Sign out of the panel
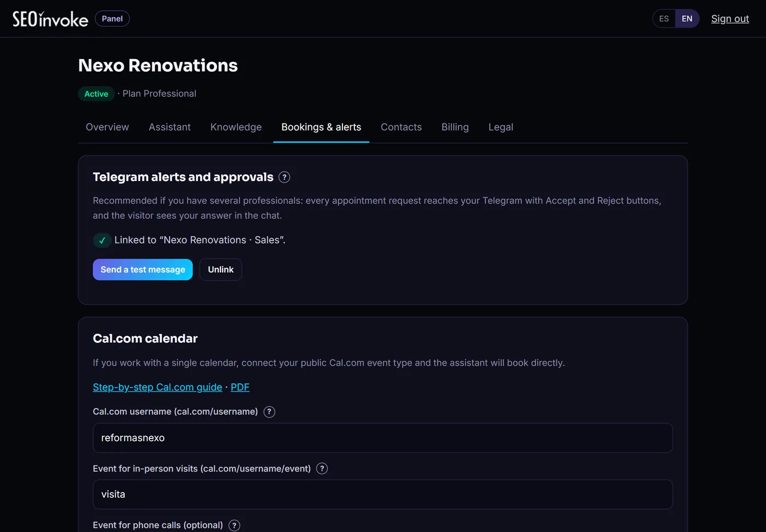The width and height of the screenshot is (766, 532). (730, 19)
